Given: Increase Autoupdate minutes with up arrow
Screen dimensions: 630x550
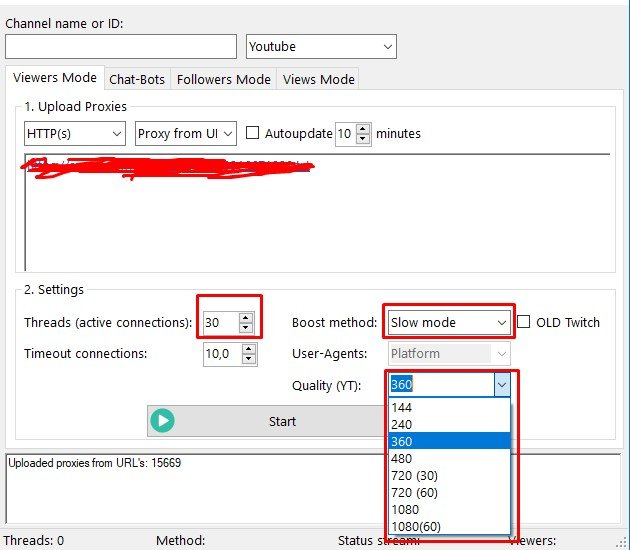Looking at the screenshot, I should (363, 128).
